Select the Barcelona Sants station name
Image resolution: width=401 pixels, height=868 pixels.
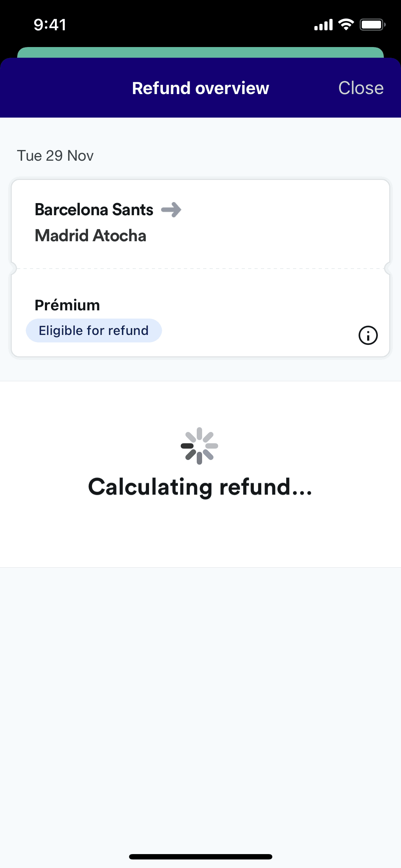[x=94, y=210]
